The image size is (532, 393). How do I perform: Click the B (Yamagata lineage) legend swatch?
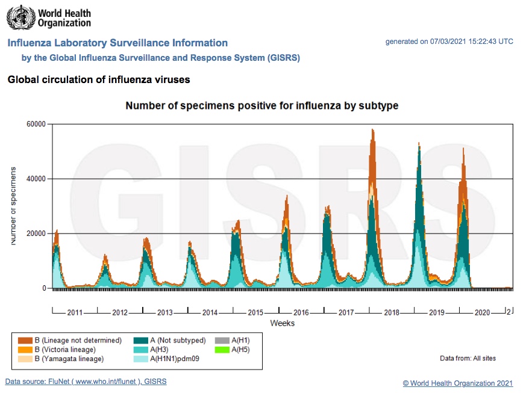tap(25, 359)
